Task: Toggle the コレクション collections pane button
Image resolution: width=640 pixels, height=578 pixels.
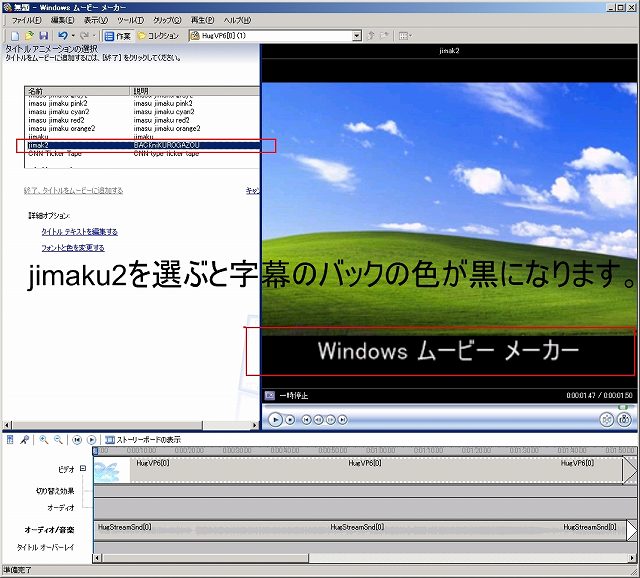Action: pyautogui.click(x=159, y=36)
